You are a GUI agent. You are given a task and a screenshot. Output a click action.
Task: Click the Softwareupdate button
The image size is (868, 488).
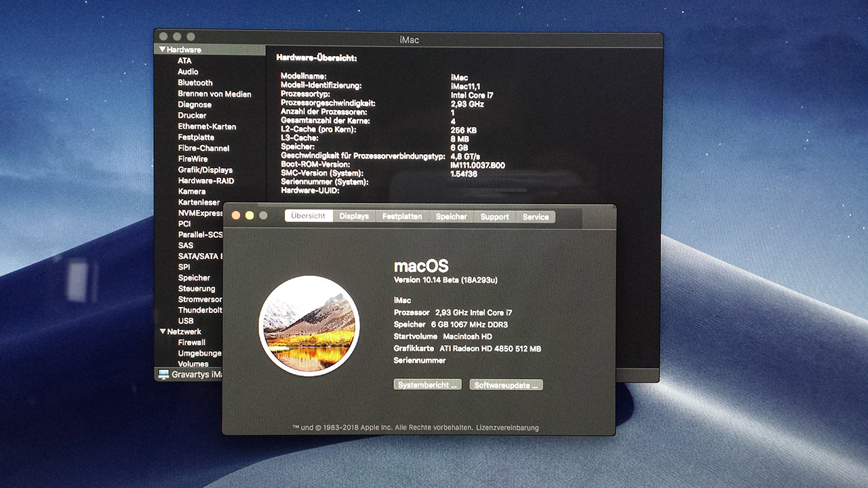click(506, 385)
